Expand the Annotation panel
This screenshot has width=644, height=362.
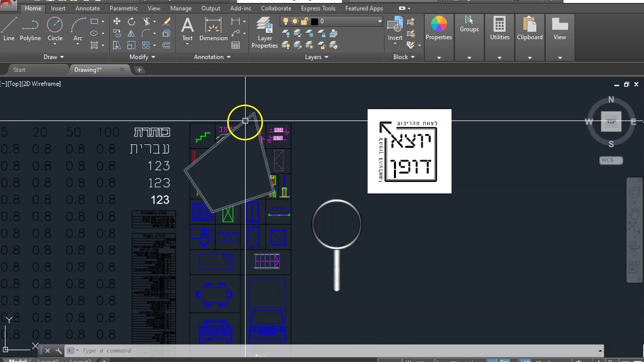212,57
